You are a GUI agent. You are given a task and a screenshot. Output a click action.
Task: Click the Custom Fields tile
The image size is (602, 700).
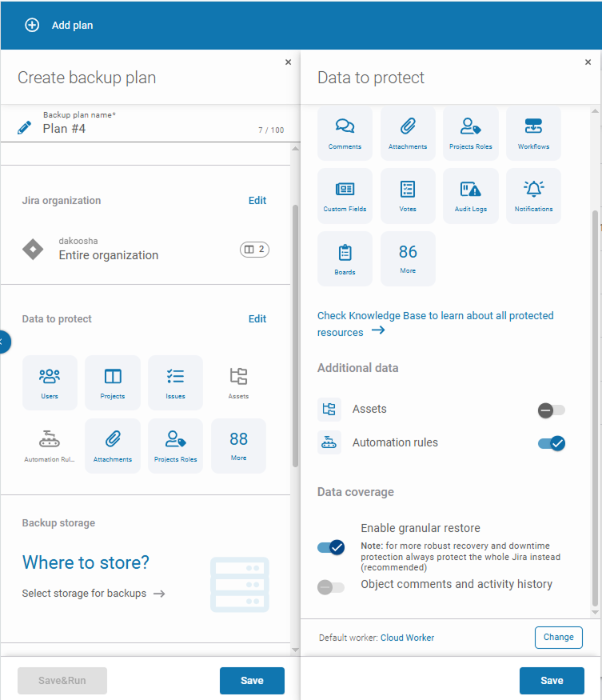345,196
